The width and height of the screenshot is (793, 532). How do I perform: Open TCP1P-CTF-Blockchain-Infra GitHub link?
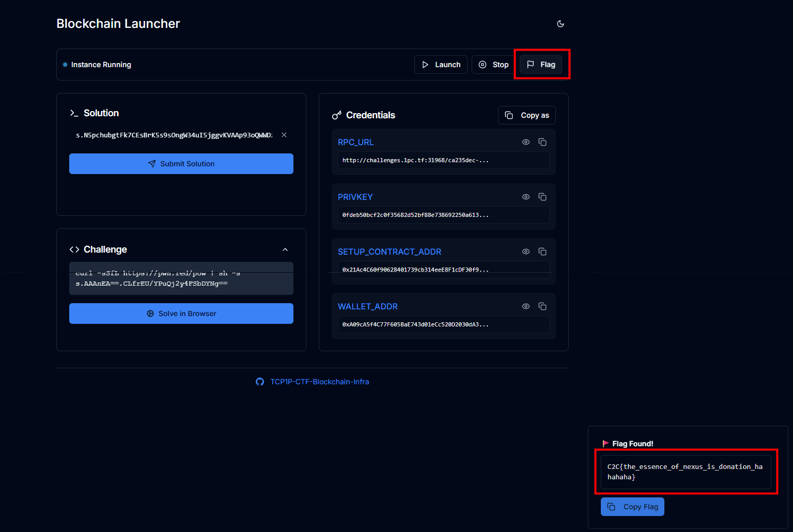[319, 382]
